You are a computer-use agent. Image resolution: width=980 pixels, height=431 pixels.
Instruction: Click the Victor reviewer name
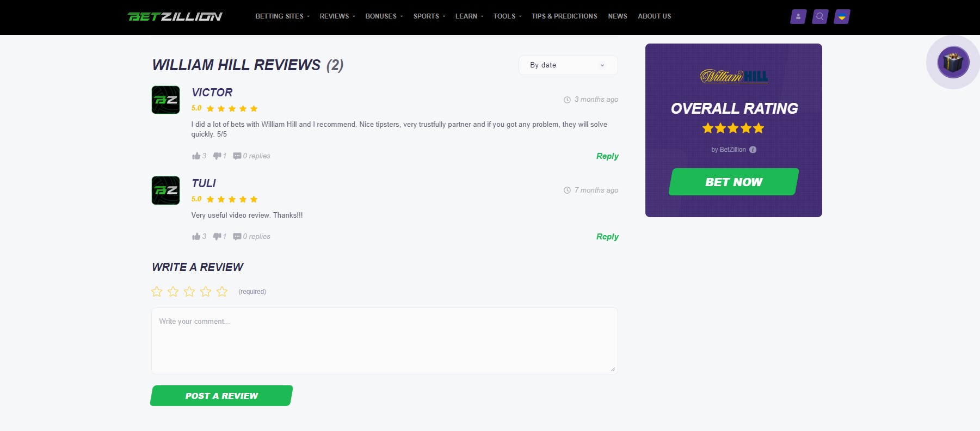click(212, 93)
